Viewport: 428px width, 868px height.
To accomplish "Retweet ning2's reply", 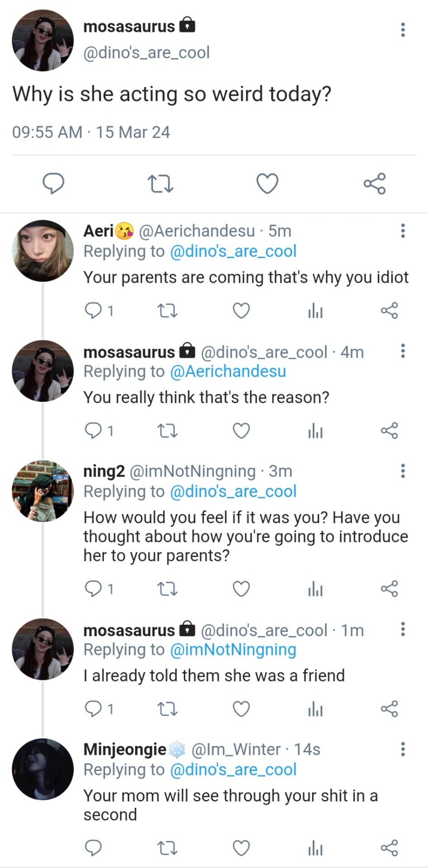I will pyautogui.click(x=167, y=589).
